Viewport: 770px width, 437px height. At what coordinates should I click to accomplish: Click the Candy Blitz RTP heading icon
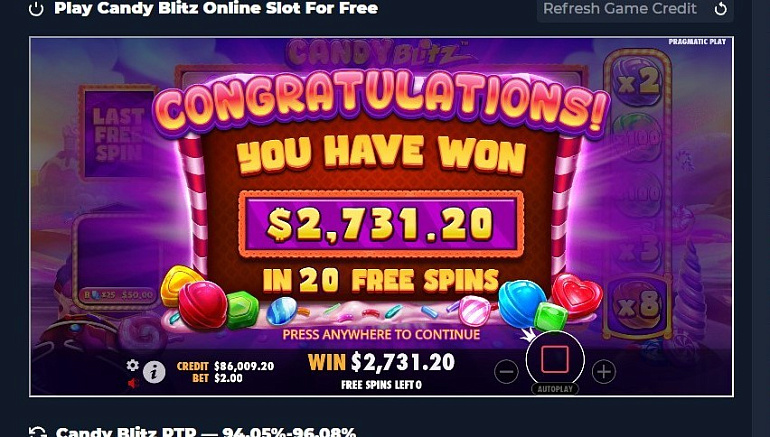point(37,433)
